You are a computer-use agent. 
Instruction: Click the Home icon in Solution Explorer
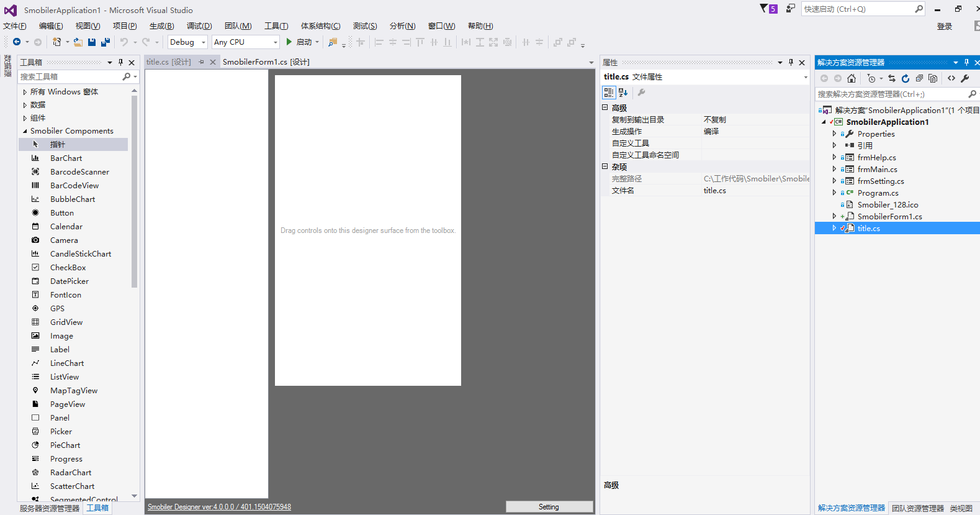[x=852, y=78]
